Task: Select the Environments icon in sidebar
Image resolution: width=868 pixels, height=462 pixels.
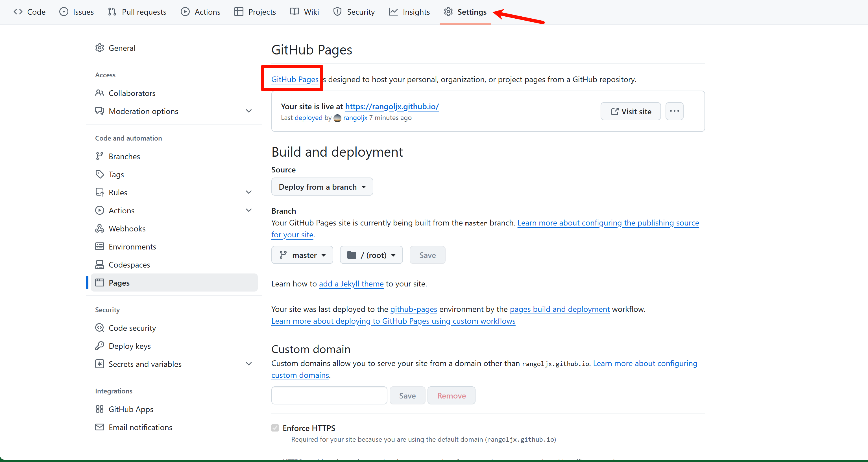Action: click(100, 246)
